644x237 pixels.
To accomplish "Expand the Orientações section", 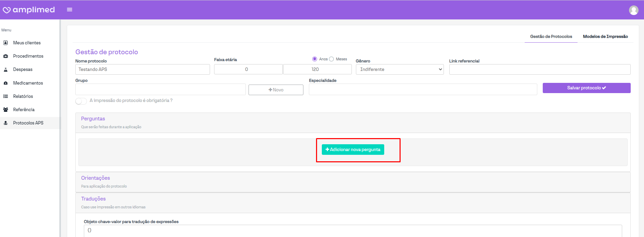I will tap(95, 178).
